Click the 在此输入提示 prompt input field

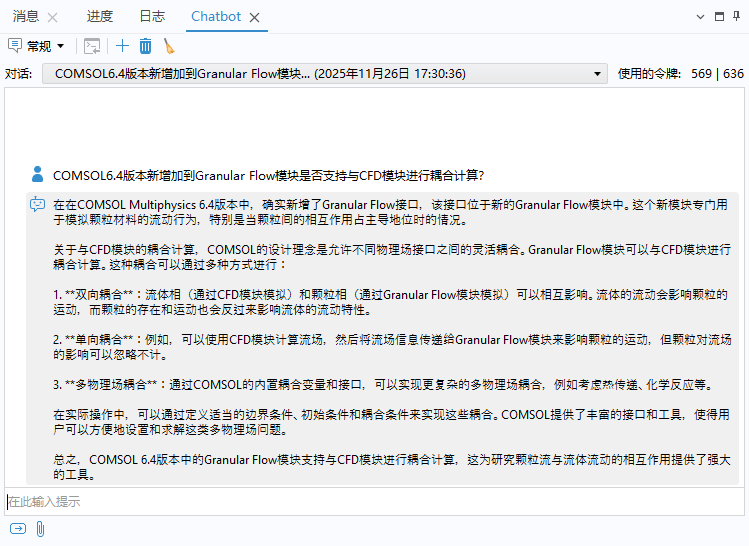(x=374, y=502)
